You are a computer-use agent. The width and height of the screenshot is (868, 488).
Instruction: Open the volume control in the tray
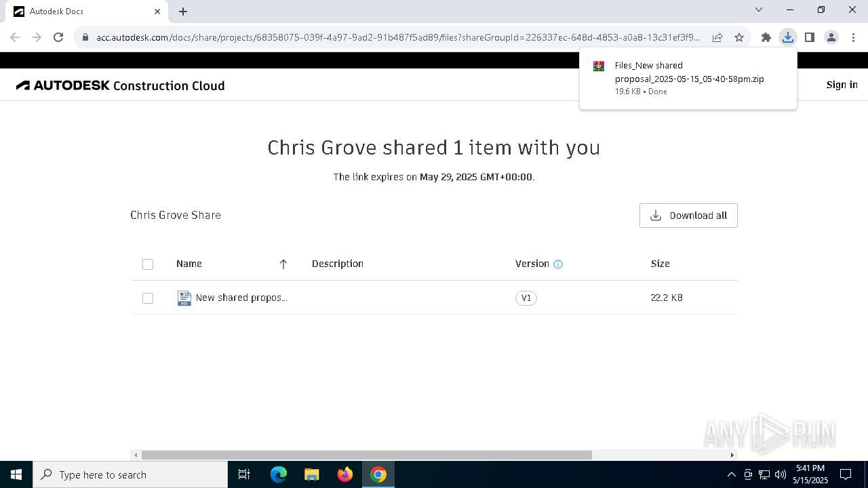pyautogui.click(x=781, y=474)
